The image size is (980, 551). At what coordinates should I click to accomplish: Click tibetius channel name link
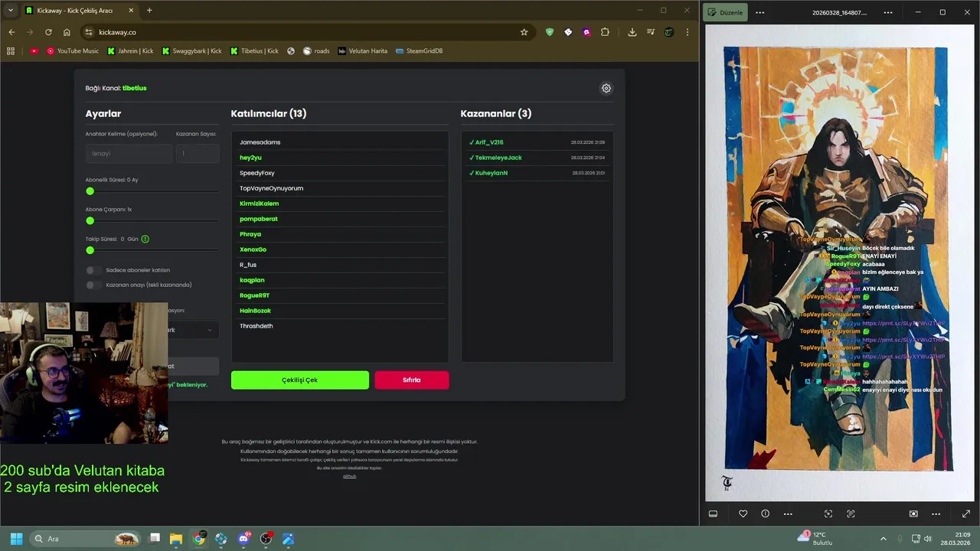[x=134, y=88]
